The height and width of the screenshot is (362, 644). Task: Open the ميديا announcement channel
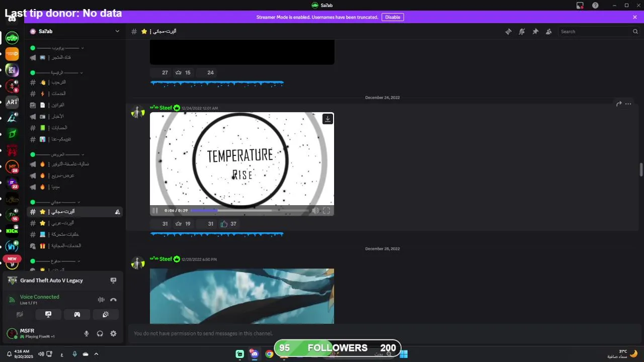coord(75,187)
